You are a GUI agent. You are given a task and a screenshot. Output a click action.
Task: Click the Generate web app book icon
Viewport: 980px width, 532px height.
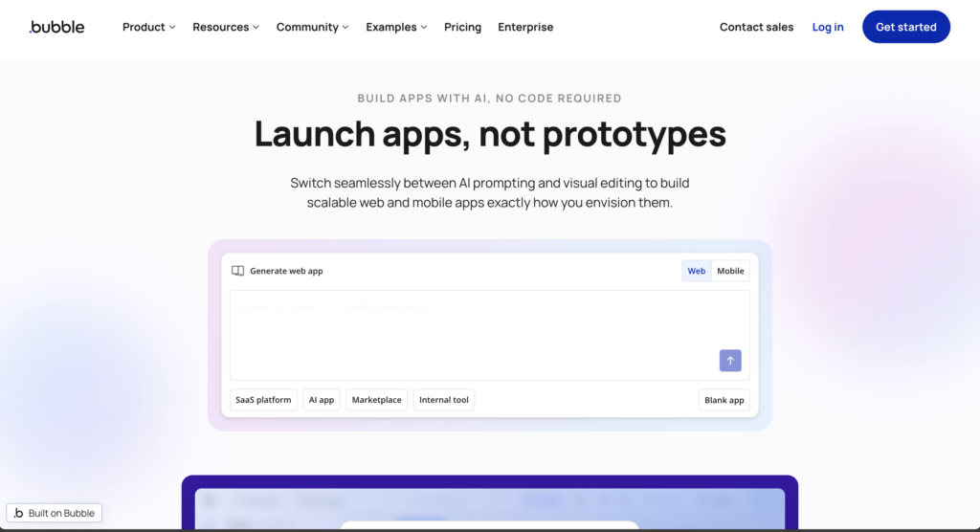point(238,271)
